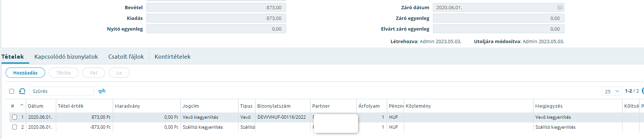
Task: Toggle the select-all checkbox above the table
Action: [x=11, y=91]
